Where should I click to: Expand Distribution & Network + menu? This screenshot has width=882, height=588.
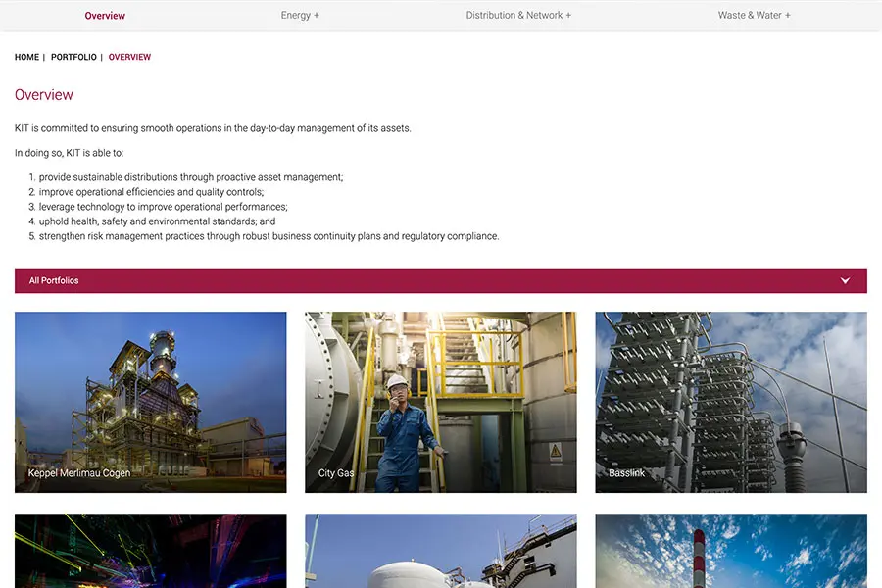coord(518,16)
